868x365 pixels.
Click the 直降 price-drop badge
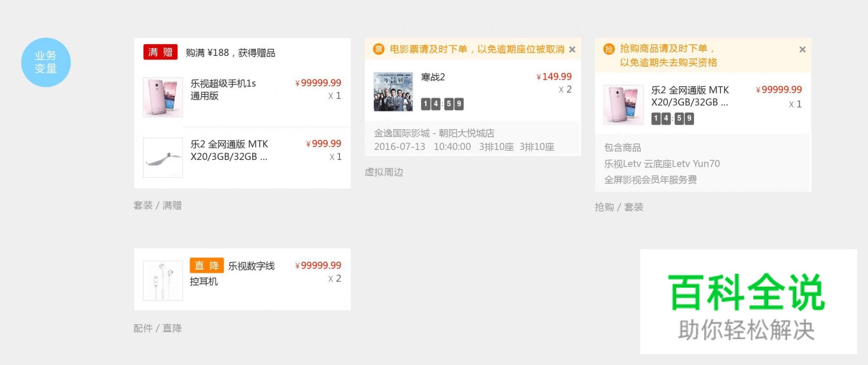pyautogui.click(x=207, y=265)
